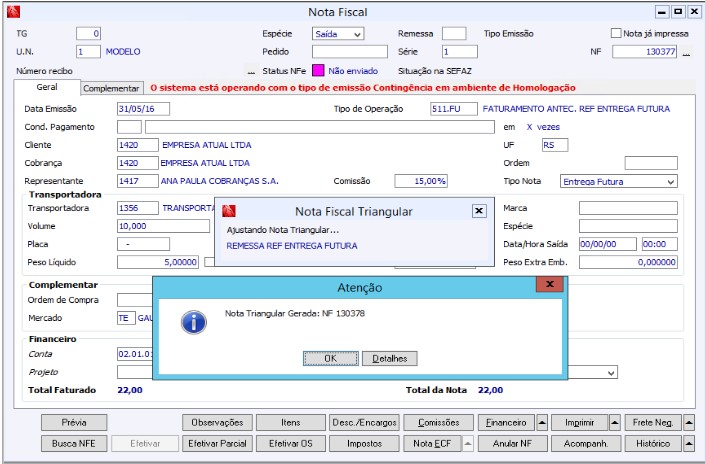Click the Peso Líquido field 5,00000
Viewport: 705px width, 464px height.
coord(158,262)
